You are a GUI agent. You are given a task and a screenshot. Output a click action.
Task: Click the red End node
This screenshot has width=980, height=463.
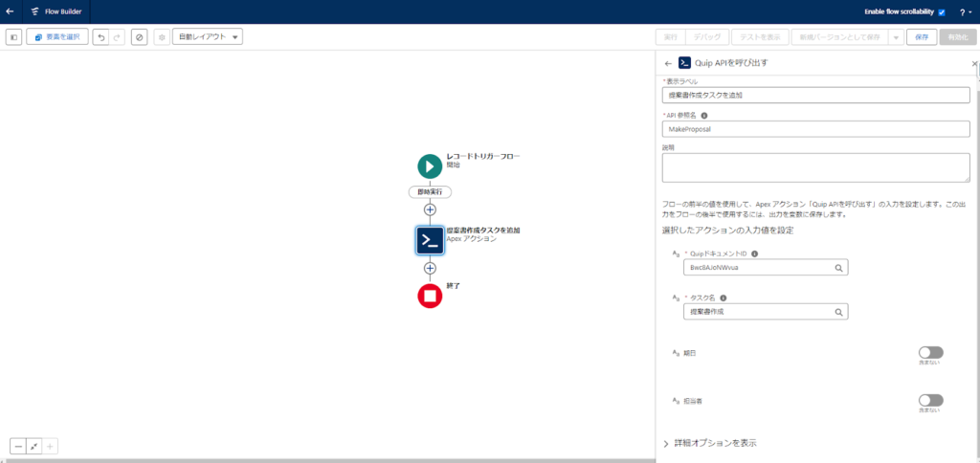(430, 296)
